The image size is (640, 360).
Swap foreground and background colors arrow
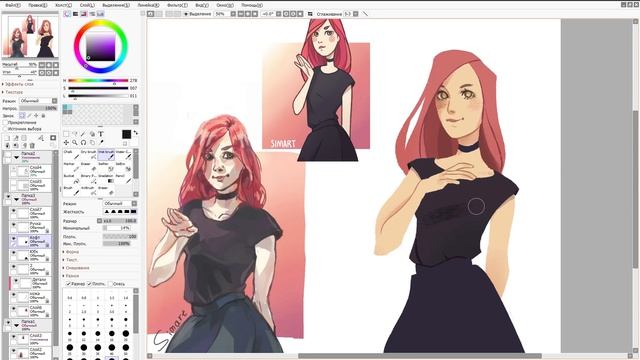coord(136,133)
